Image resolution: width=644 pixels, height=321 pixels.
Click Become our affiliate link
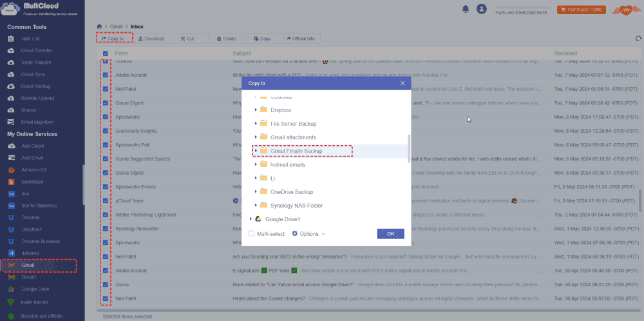click(41, 316)
